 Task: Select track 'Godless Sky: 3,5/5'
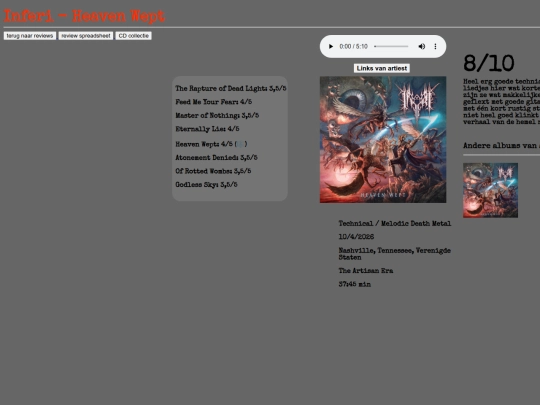206,185
